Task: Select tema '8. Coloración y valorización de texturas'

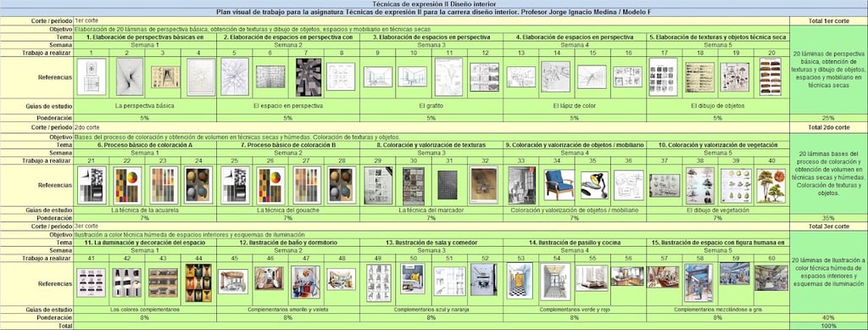Action: pyautogui.click(x=431, y=144)
